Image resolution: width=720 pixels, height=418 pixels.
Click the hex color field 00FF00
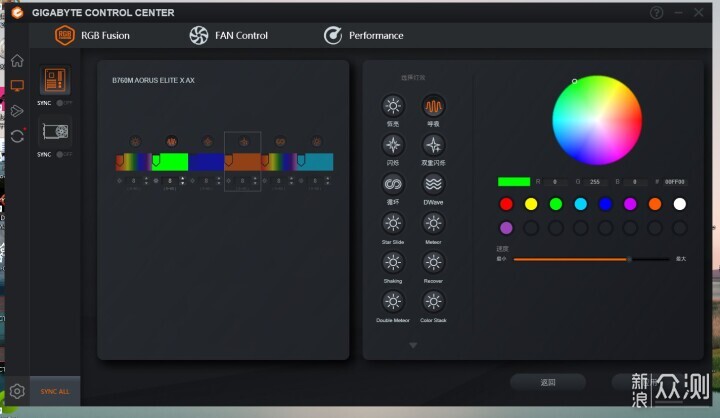tap(675, 182)
